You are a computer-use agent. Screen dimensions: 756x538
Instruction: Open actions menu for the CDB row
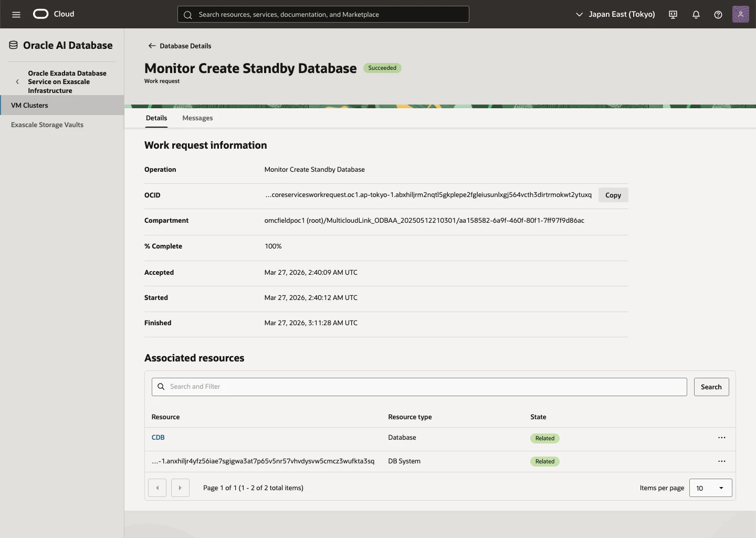pyautogui.click(x=722, y=438)
